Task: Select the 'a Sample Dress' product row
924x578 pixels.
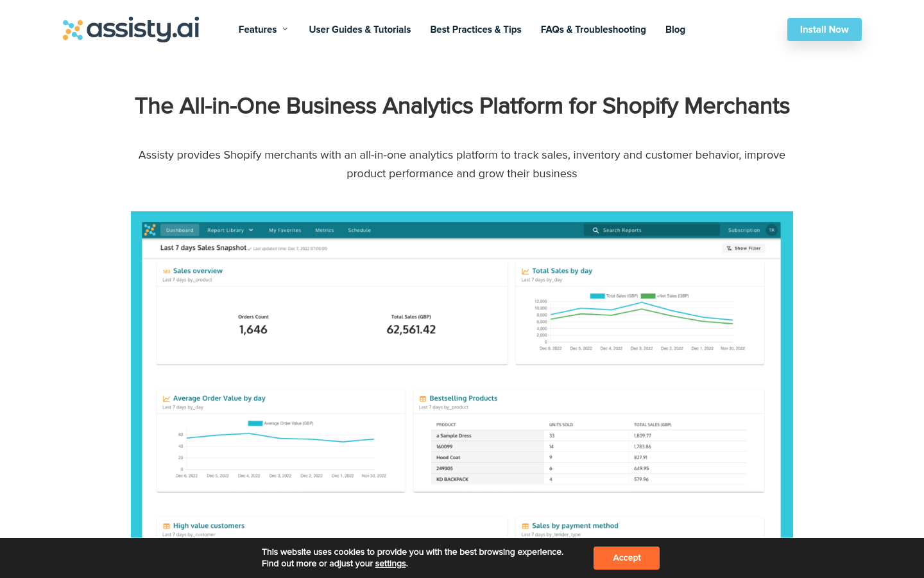Action: pos(590,435)
